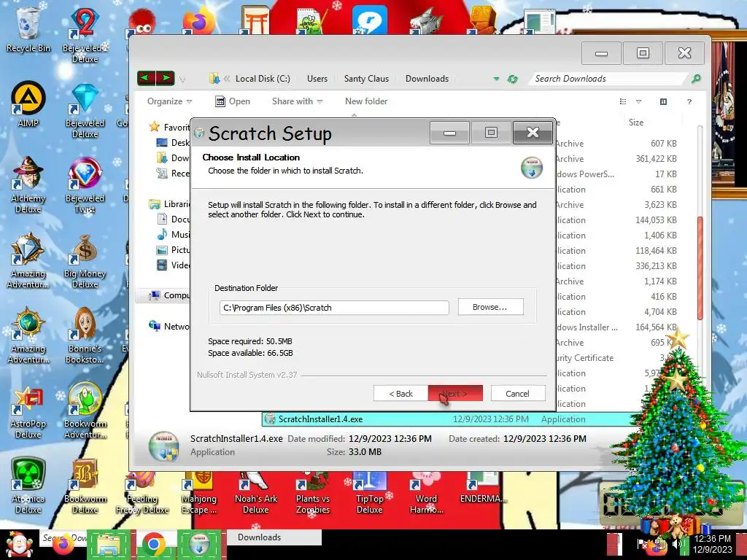Screen dimensions: 747x560
Task: Select Atomica Deluxe desktop icon
Action: 28,486
